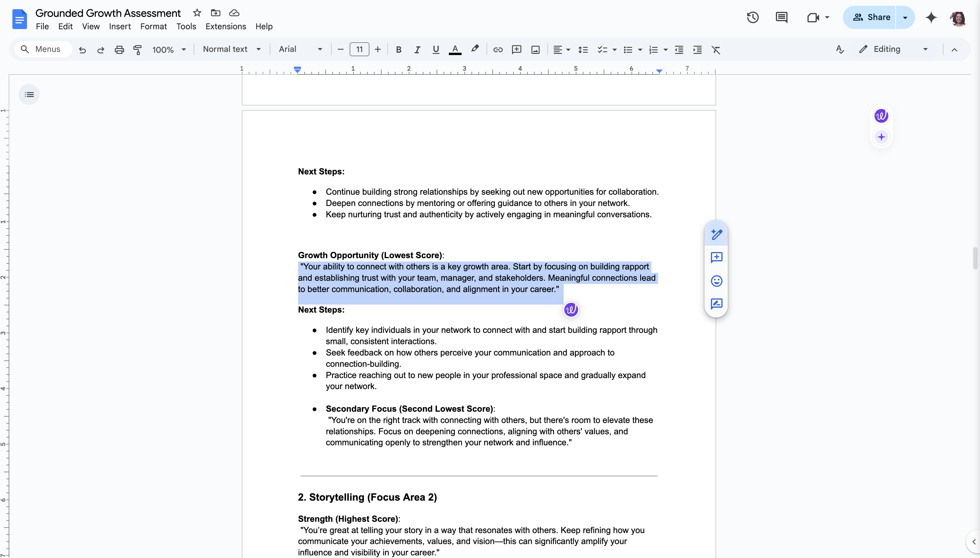Click clear formatting icon
The image size is (980, 558).
coord(716,50)
